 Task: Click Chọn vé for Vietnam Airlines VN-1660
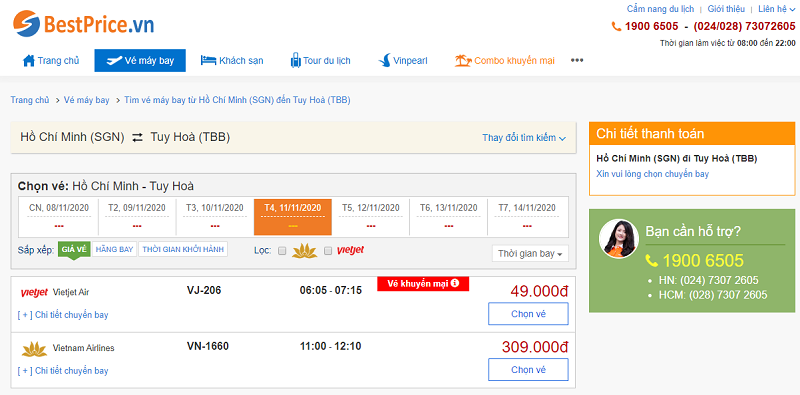pos(528,369)
